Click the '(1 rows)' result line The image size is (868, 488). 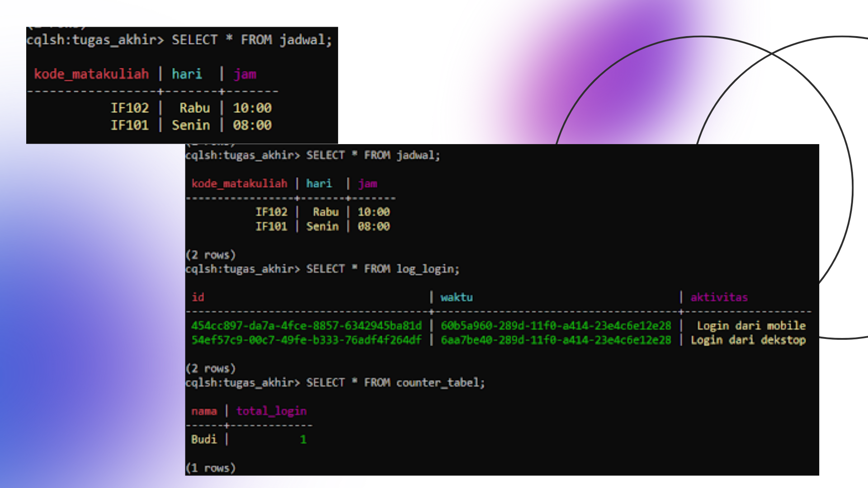(x=211, y=468)
